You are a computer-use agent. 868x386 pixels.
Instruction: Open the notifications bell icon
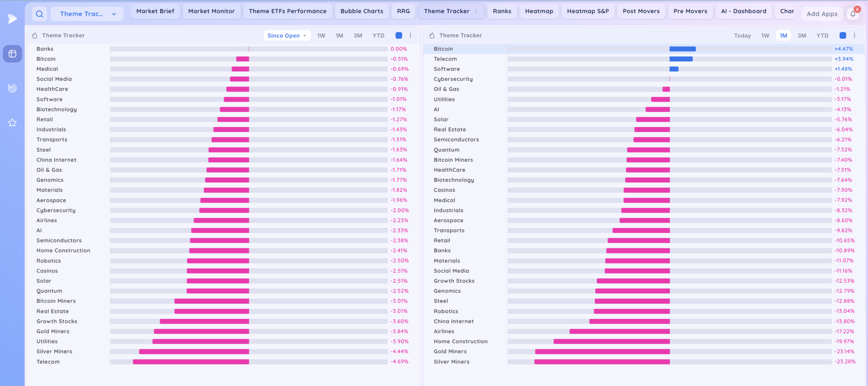click(x=853, y=14)
